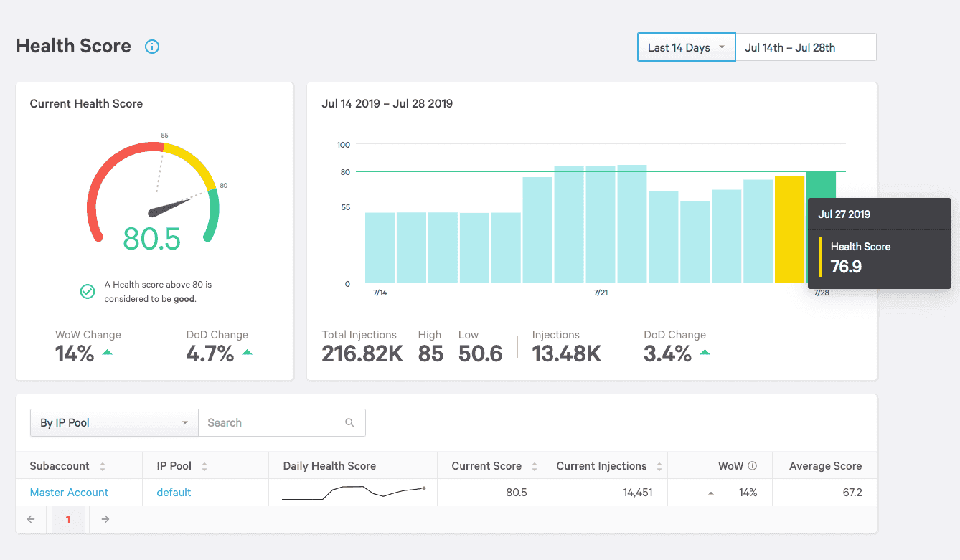Sort by Subaccount column arrows
The image size is (960, 560).
[103, 467]
